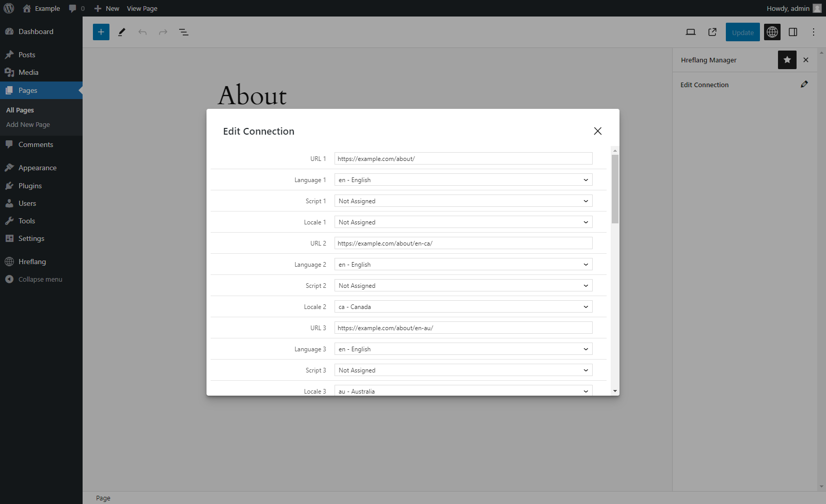Click the Add New Page link

[x=28, y=125]
